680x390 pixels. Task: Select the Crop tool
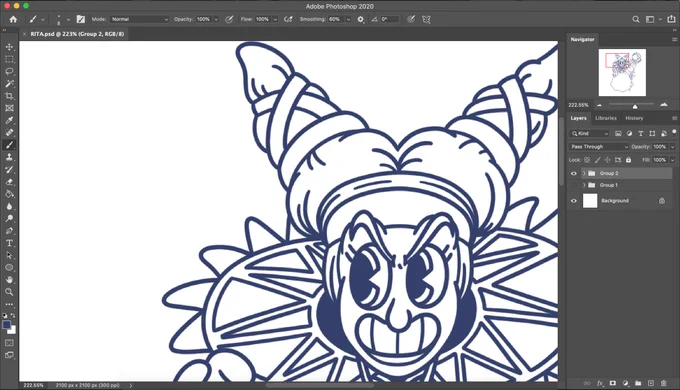point(9,96)
